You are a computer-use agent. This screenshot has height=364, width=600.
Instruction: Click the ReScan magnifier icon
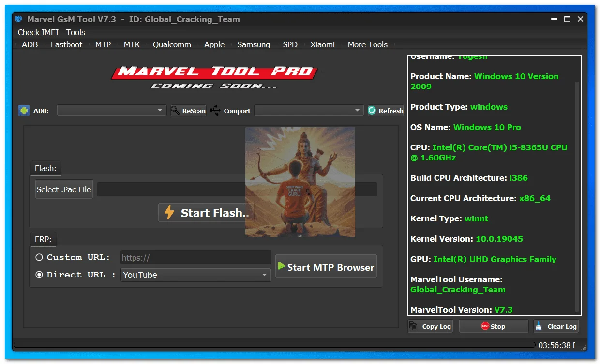[x=176, y=111]
